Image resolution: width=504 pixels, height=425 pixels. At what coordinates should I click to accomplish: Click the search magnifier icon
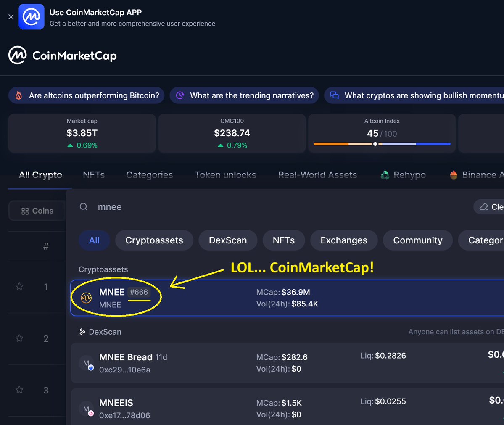[x=84, y=207]
